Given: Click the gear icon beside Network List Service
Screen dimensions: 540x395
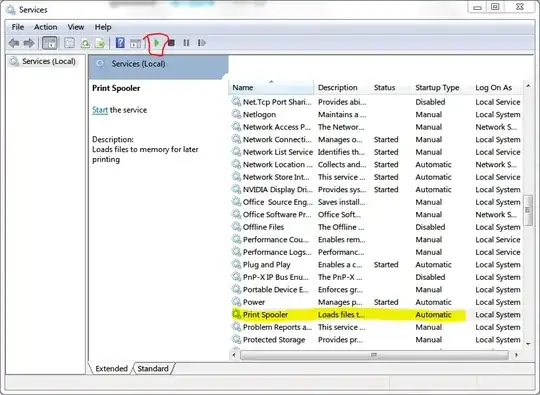Looking at the screenshot, I should pyautogui.click(x=236, y=152).
